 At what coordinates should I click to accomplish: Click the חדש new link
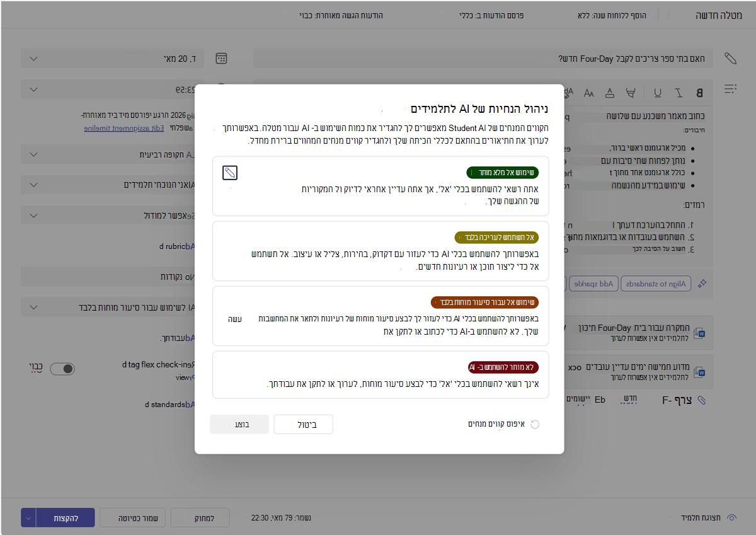(630, 400)
